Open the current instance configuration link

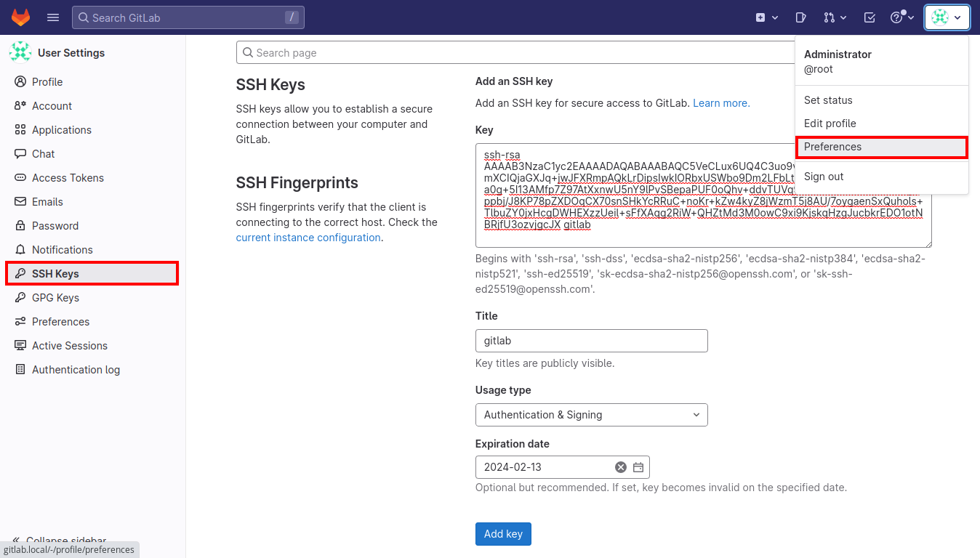point(308,238)
